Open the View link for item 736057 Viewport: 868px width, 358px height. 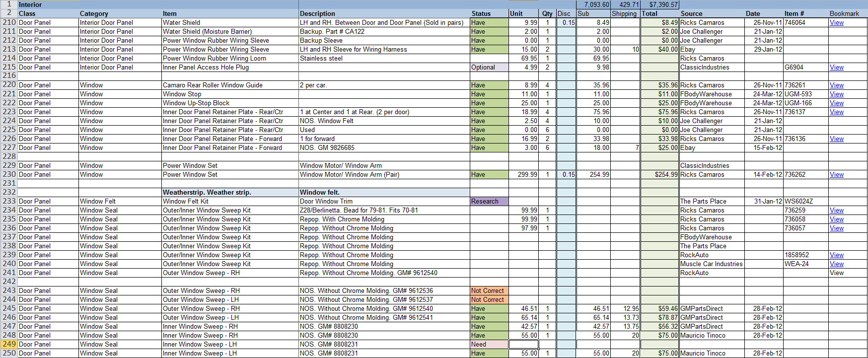tap(836, 228)
